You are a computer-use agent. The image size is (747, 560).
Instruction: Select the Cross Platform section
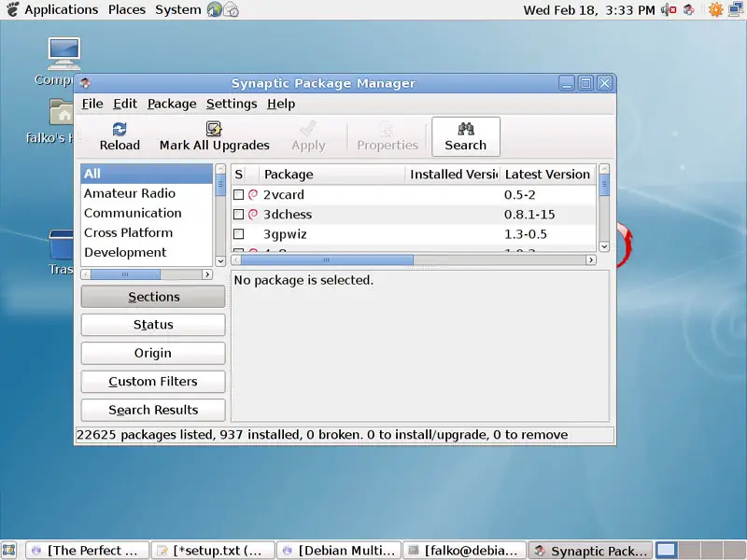pyautogui.click(x=147, y=232)
